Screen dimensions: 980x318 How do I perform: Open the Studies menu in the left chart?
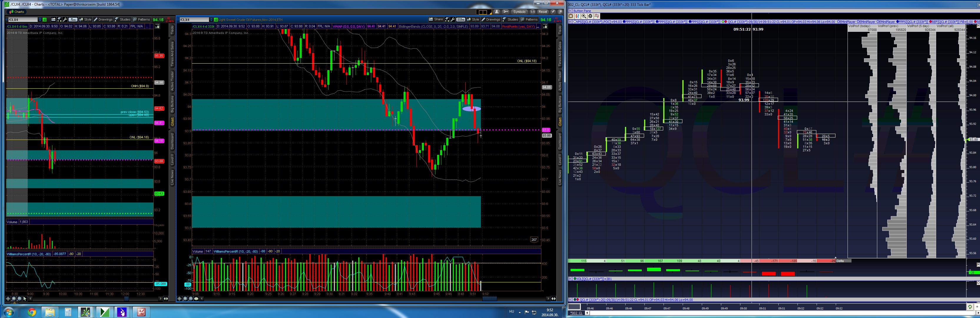(122, 19)
